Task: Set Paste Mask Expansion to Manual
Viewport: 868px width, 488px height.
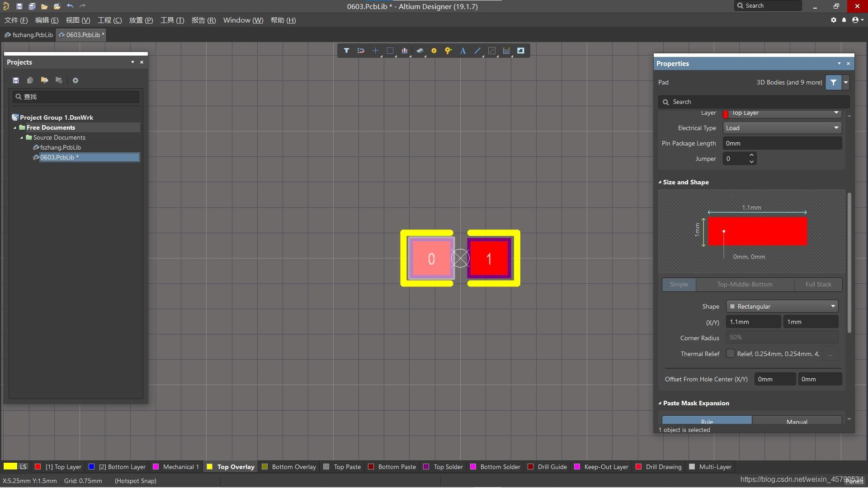Action: click(x=797, y=420)
